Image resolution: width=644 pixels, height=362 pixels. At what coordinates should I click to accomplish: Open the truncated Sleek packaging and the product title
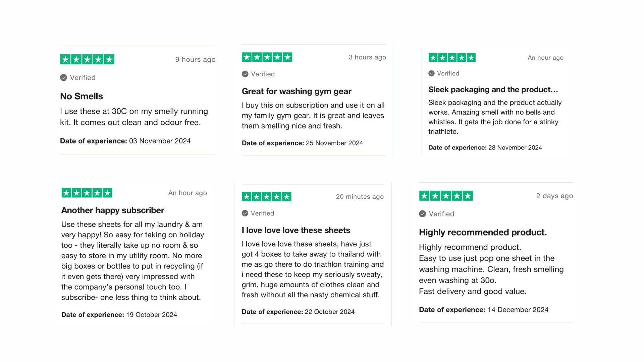[493, 89]
